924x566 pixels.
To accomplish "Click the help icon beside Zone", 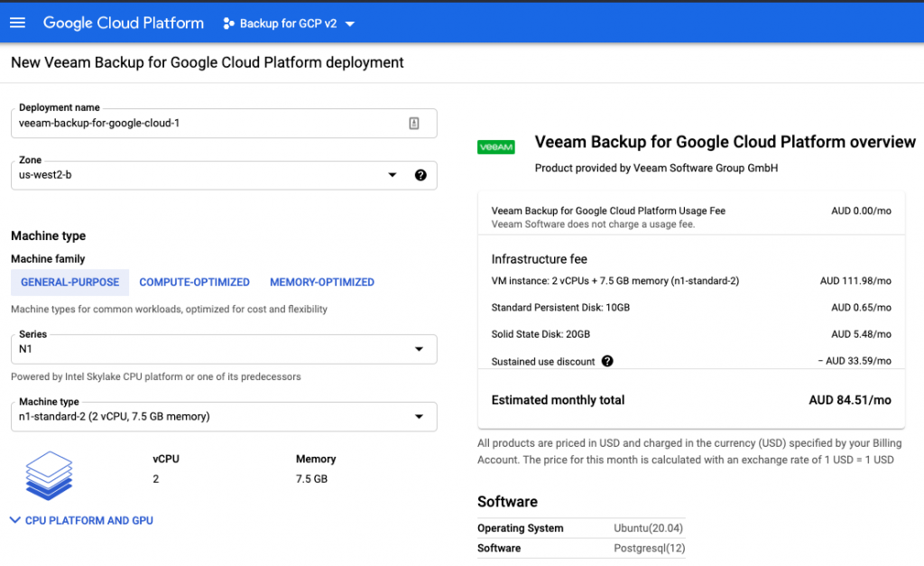I will (420, 175).
